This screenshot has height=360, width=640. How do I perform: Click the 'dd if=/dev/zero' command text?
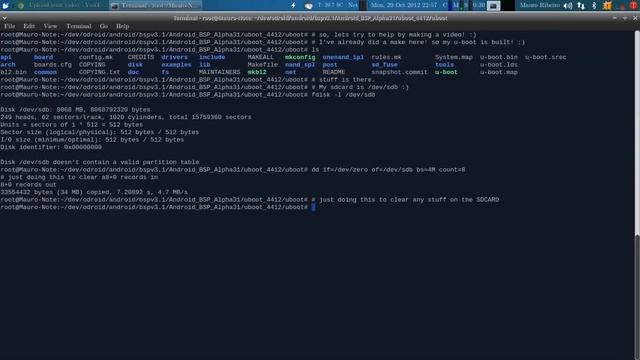pyautogui.click(x=388, y=169)
